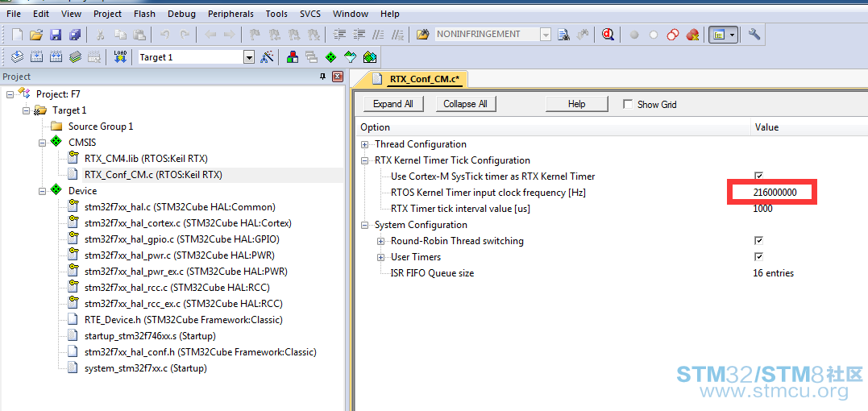This screenshot has height=411, width=868.
Task: Click the Cut scissors icon
Action: [x=100, y=35]
